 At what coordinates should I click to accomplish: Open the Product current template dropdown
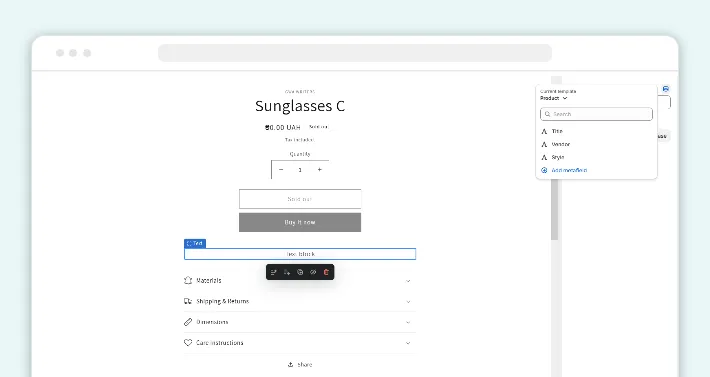[x=553, y=98]
